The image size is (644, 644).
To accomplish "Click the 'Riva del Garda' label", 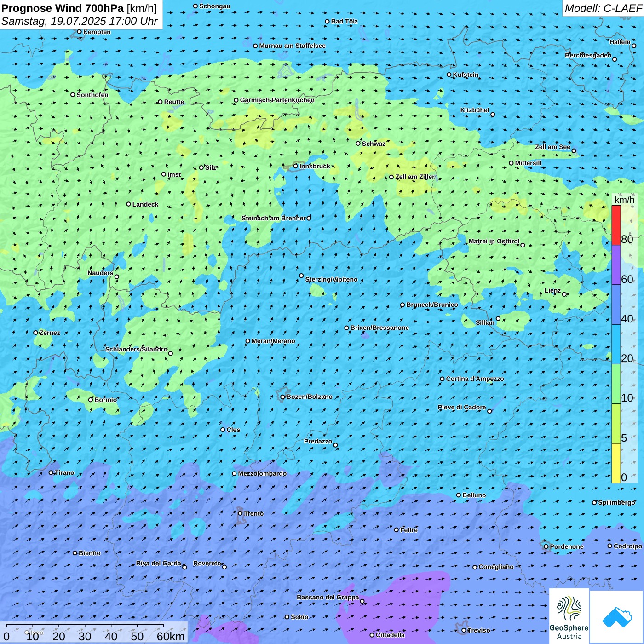I will pyautogui.click(x=159, y=563).
